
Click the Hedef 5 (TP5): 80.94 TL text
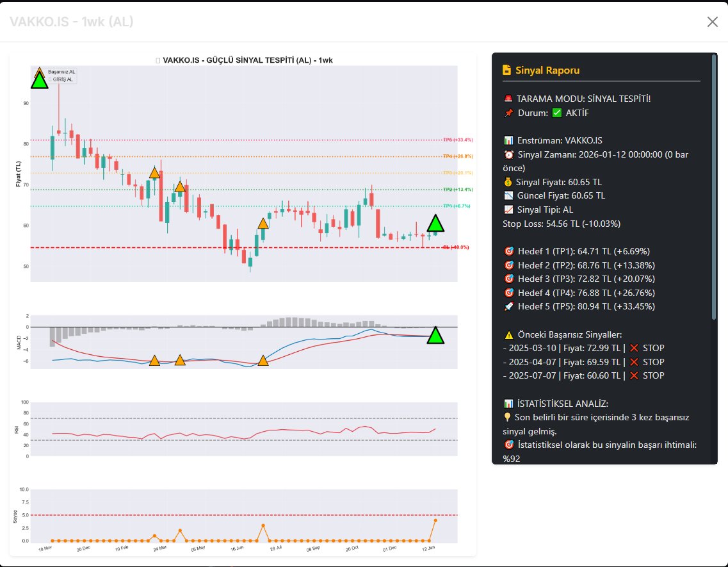[586, 306]
